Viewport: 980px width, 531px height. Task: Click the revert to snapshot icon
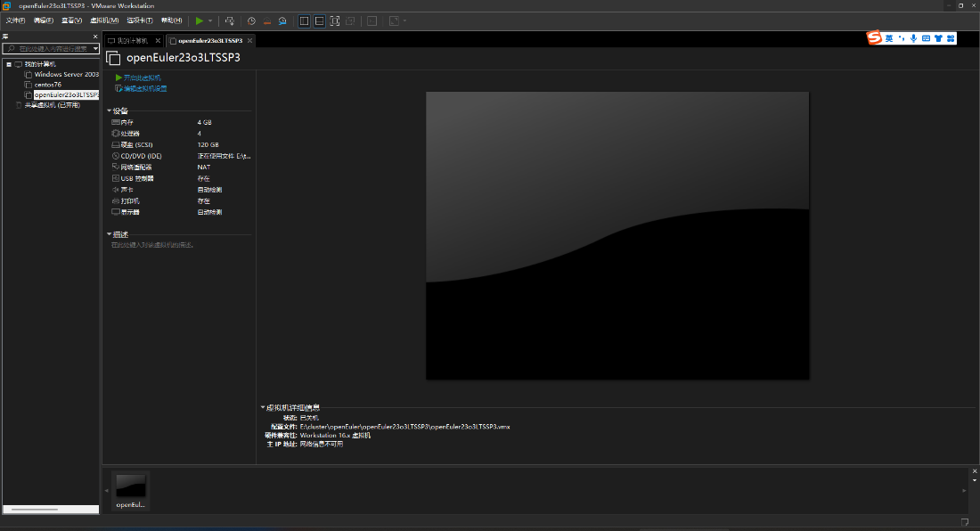[x=267, y=20]
